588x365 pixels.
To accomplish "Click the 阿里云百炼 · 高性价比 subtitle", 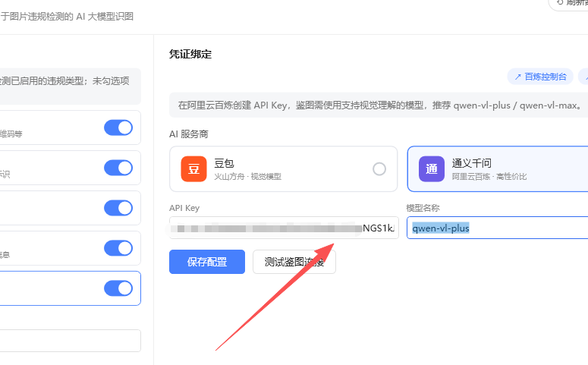I will pos(489,176).
